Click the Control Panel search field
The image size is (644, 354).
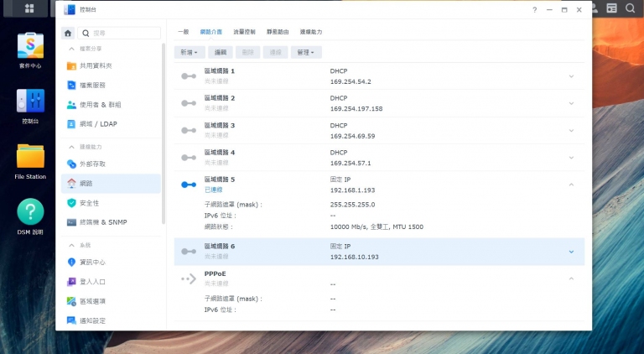coord(119,34)
